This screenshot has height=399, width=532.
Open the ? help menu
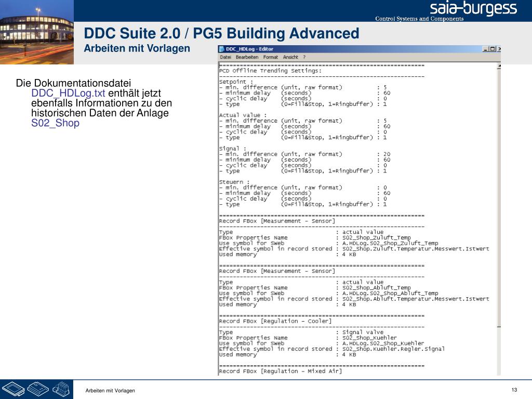coord(304,57)
